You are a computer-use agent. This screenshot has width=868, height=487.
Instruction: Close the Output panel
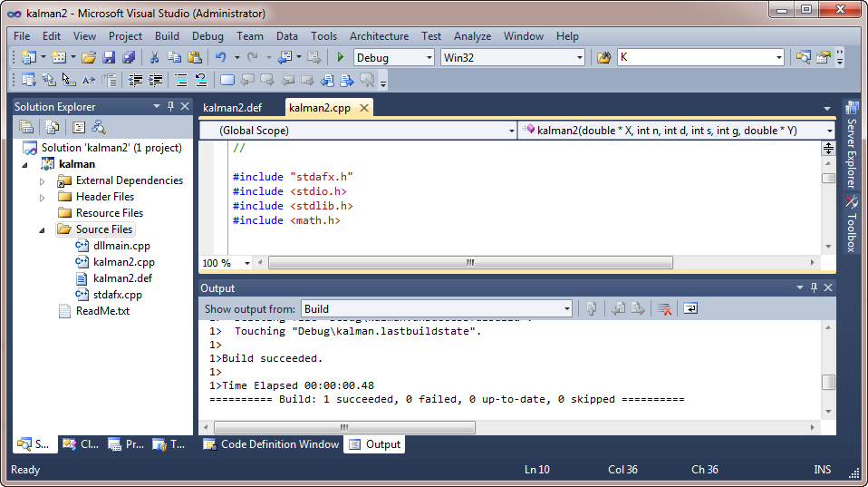(x=828, y=287)
